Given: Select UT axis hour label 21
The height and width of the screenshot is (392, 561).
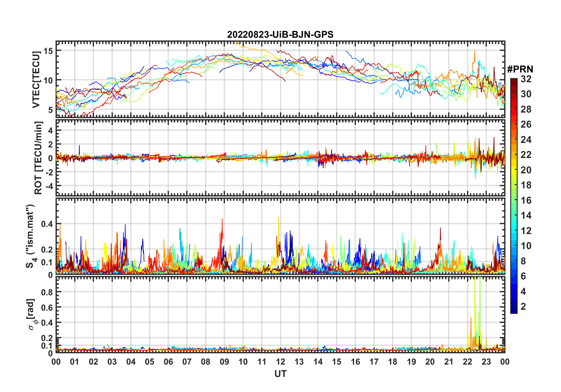Looking at the screenshot, I should [x=449, y=362].
